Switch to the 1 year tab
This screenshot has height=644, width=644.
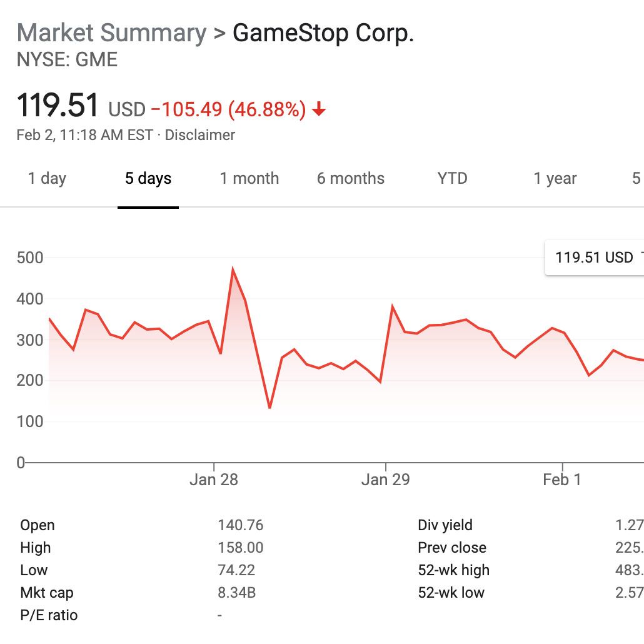click(x=555, y=179)
